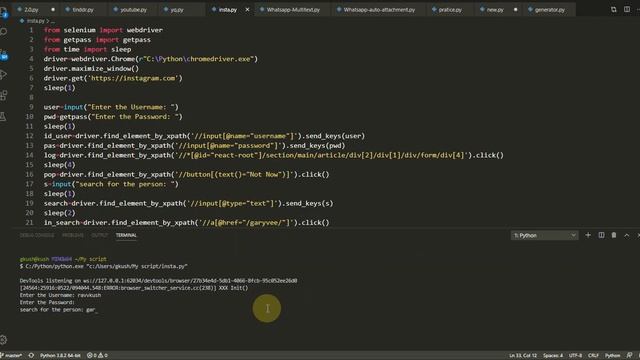This screenshot has height=360, width=640.
Task: Click the feedback icon in the status bar
Action: coord(629,356)
